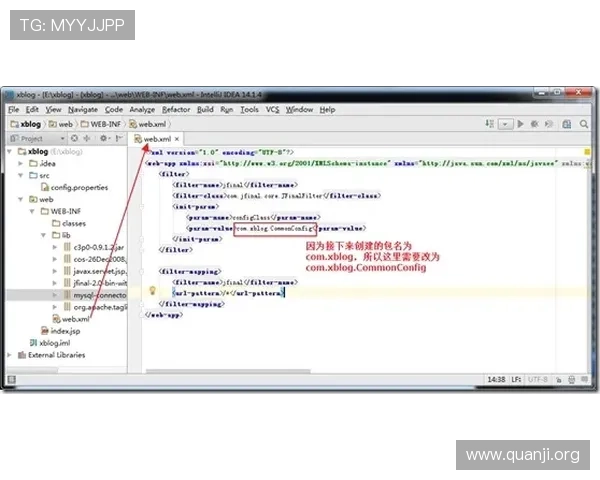Close the web.xml editor tab
The width and height of the screenshot is (600, 480).
point(177,139)
